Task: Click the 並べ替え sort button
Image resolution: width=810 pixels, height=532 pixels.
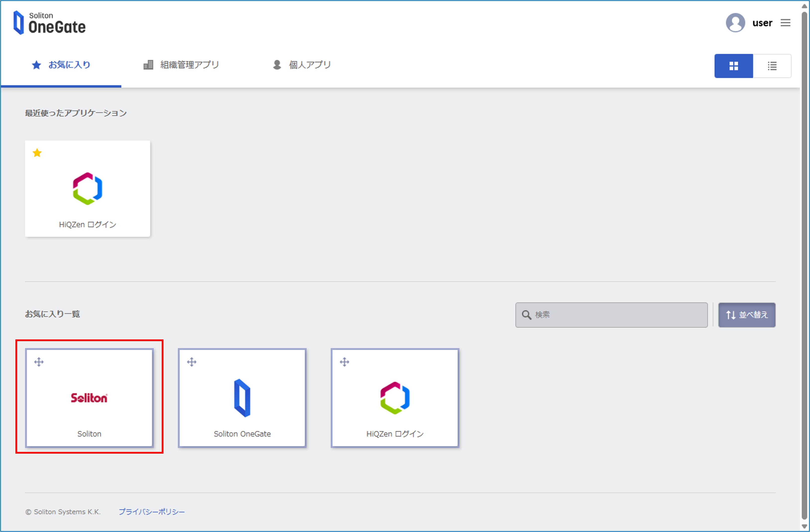Action: coord(747,315)
